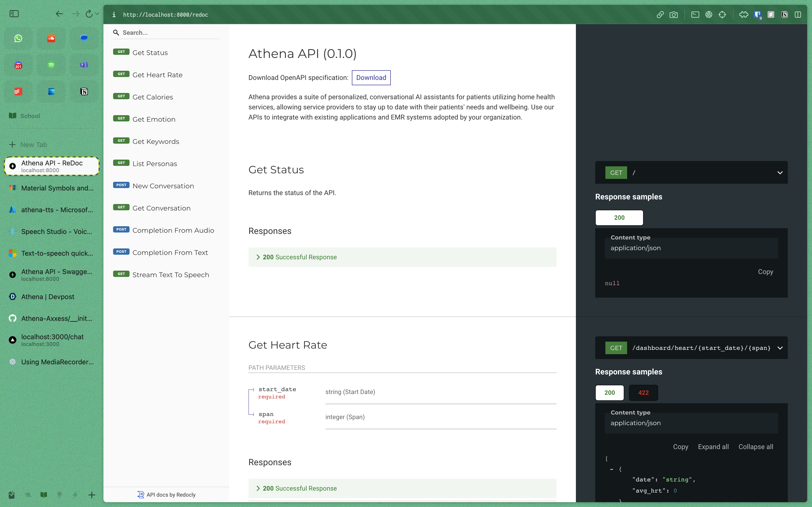Click the Bitwarden shield extension icon

pyautogui.click(x=757, y=14)
